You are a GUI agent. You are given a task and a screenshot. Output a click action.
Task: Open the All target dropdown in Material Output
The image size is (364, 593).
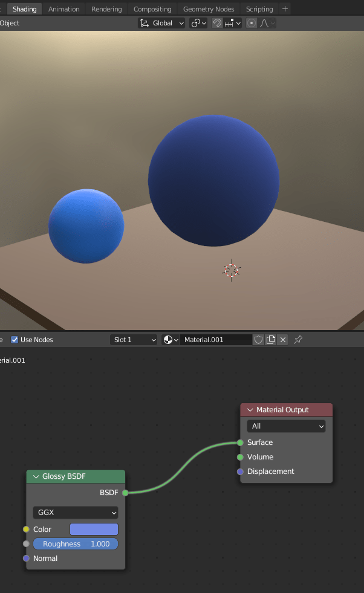pyautogui.click(x=286, y=426)
